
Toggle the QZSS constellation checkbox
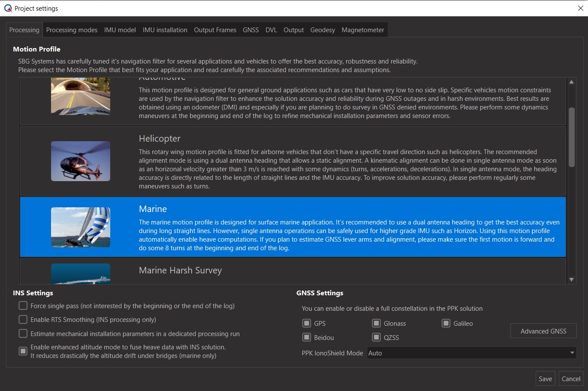(x=376, y=337)
